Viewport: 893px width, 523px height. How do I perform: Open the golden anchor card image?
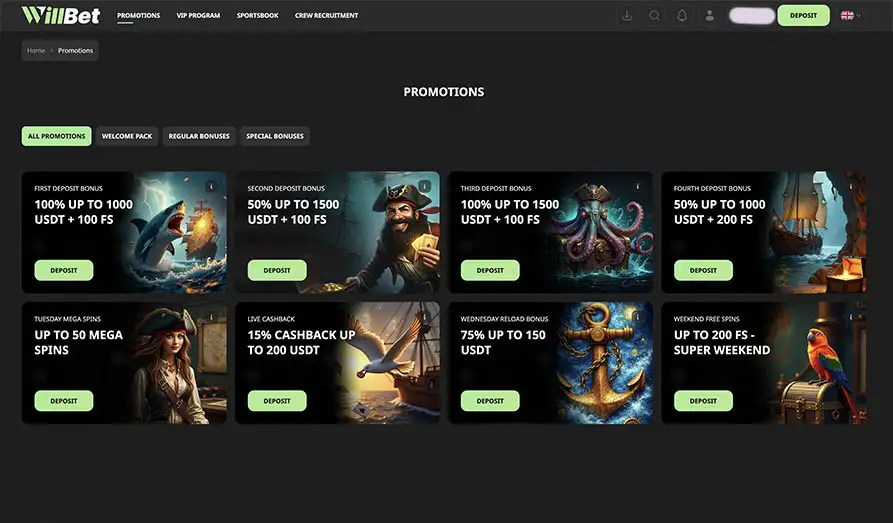[604, 365]
